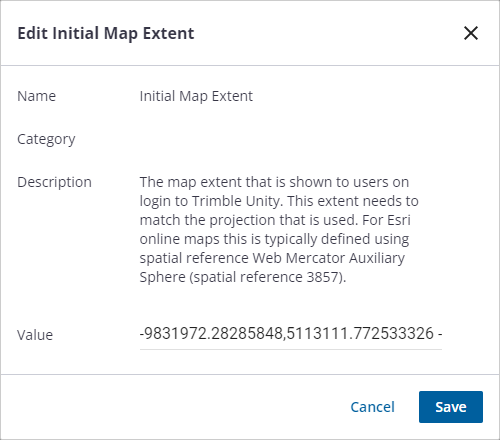Place cursor after 5113111.772533326 in value

(434, 333)
